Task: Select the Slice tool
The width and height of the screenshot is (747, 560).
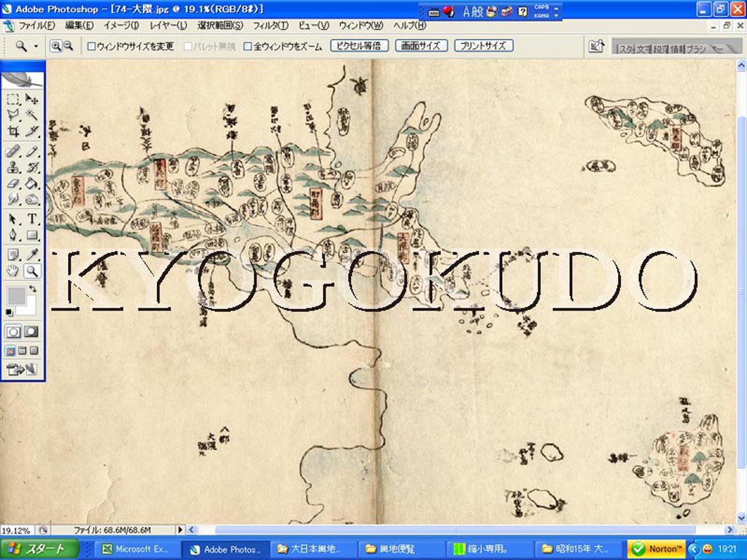Action: tap(31, 131)
